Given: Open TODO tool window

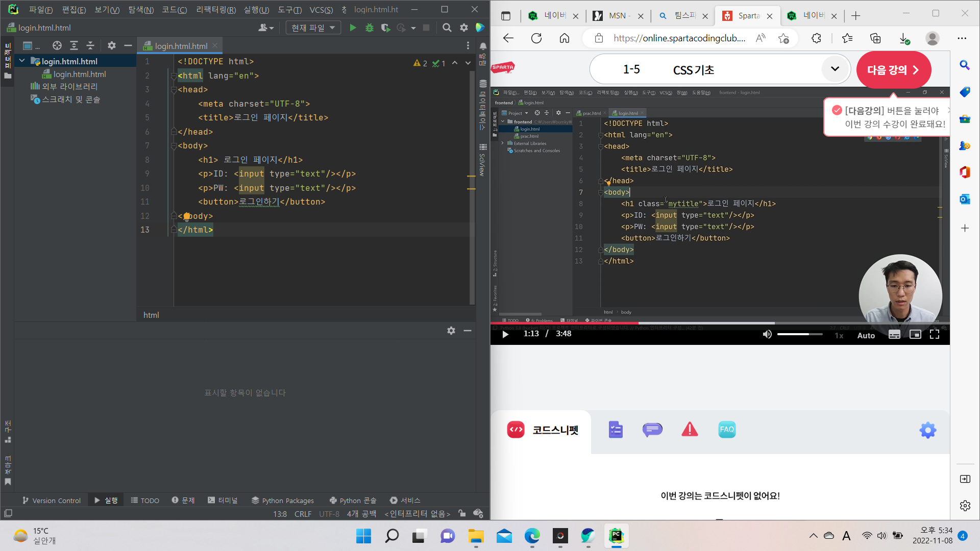Looking at the screenshot, I should coord(145,500).
